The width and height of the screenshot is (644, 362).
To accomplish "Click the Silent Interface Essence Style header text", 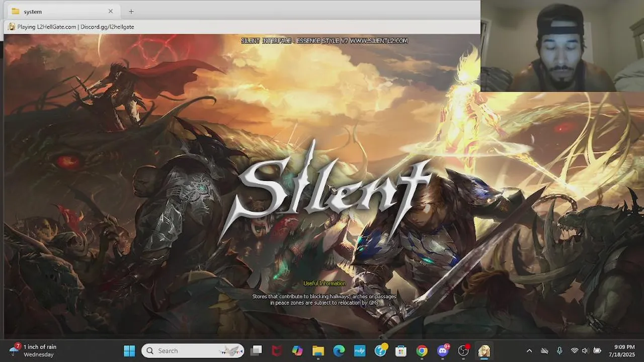I will point(324,41).
